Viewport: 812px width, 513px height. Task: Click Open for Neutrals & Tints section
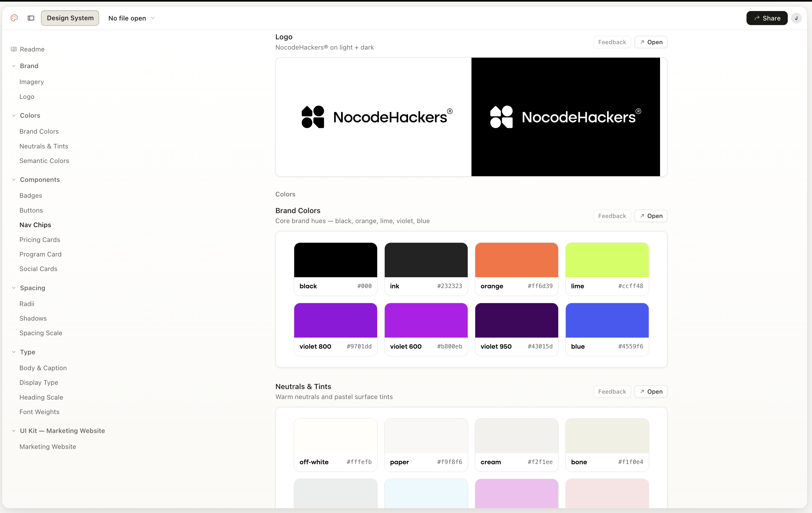tap(651, 391)
